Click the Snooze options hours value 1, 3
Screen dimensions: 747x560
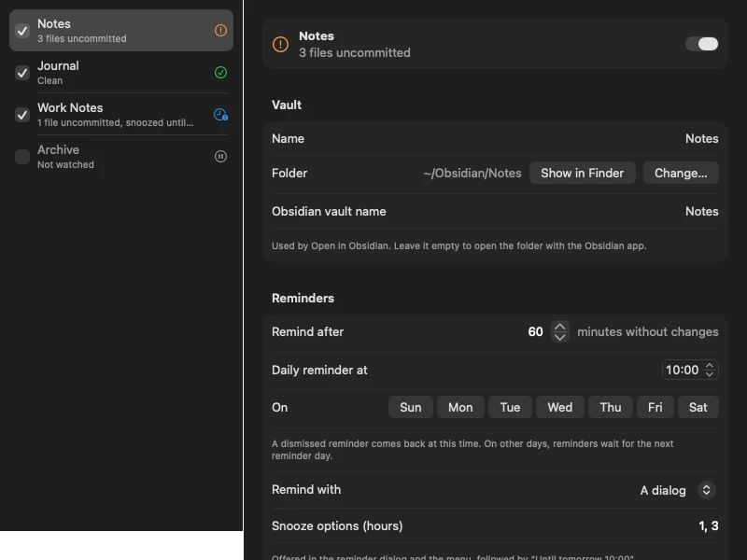coord(709,525)
